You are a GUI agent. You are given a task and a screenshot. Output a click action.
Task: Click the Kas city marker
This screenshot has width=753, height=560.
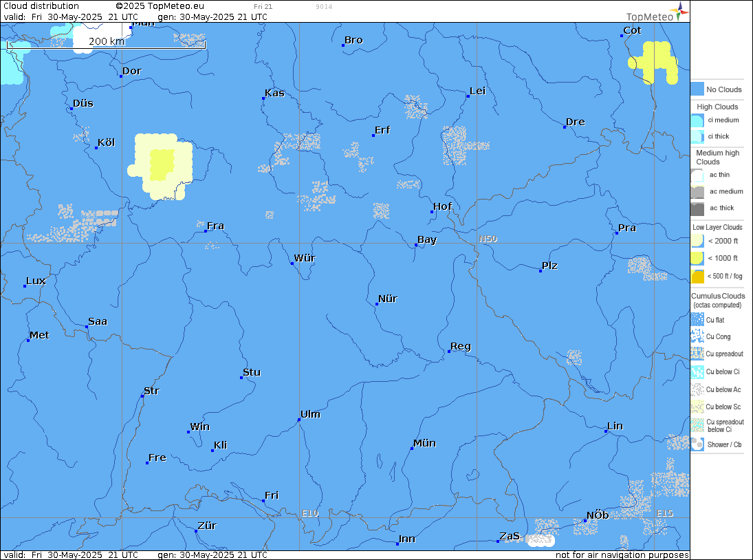coord(263,98)
